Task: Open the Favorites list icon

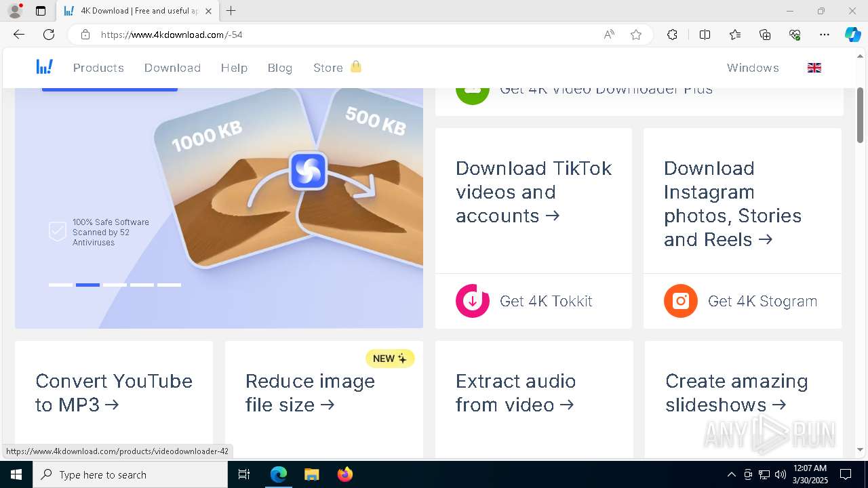Action: (735, 35)
